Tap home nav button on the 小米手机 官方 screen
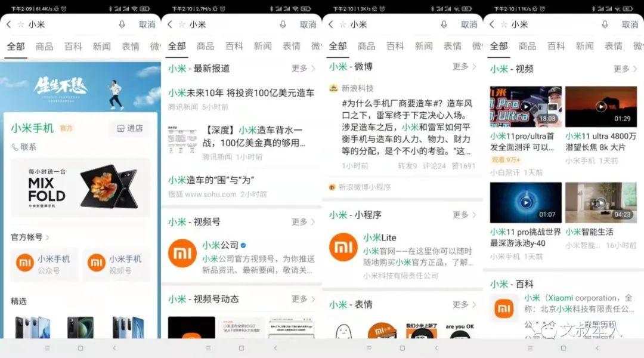644x358 pixels. pos(80,348)
